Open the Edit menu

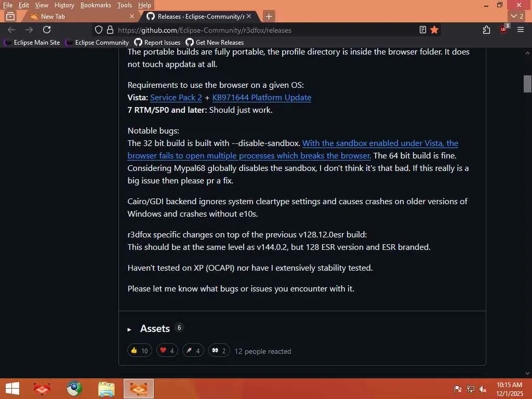pyautogui.click(x=23, y=5)
